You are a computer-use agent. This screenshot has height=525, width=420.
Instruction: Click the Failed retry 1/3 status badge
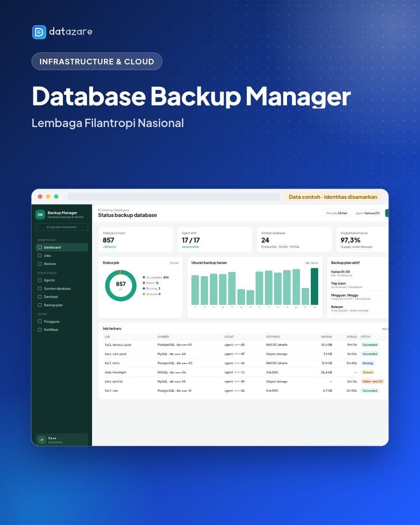tap(372, 381)
